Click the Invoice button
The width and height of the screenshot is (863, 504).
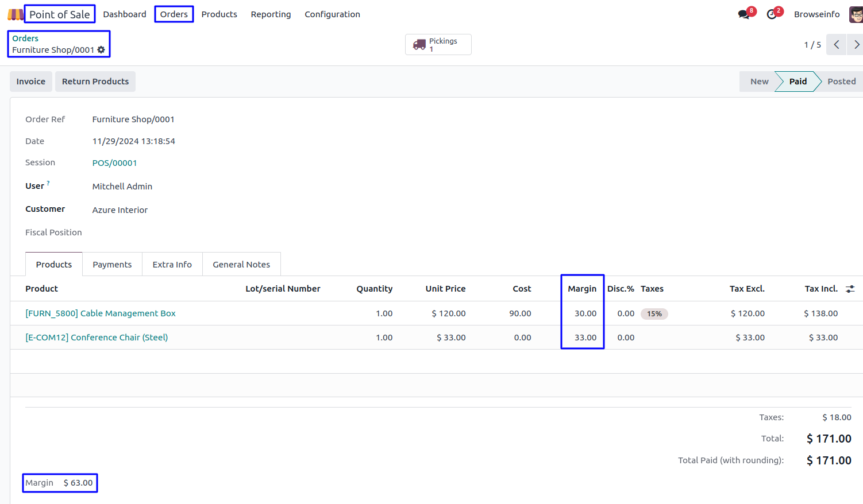coord(31,82)
